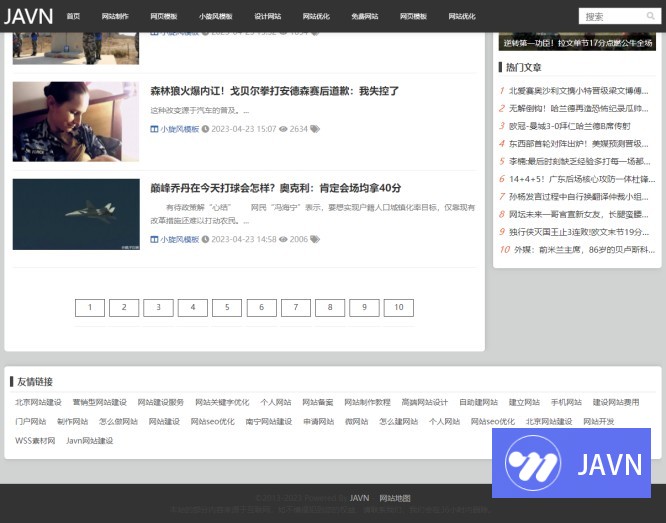This screenshot has width=666, height=523.
Task: Open hot article 10 外媒：前米兰主席
Action: 584,250
